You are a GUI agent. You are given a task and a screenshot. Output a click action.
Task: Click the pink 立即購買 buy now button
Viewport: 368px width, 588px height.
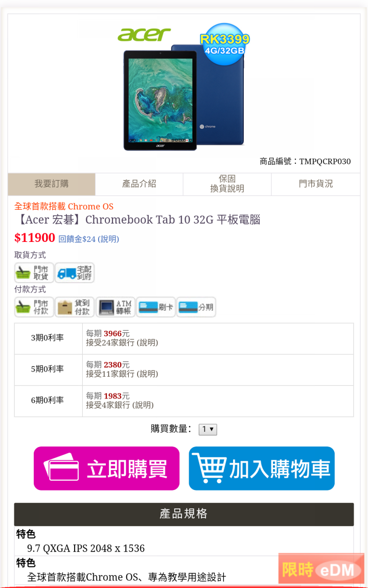(x=107, y=469)
